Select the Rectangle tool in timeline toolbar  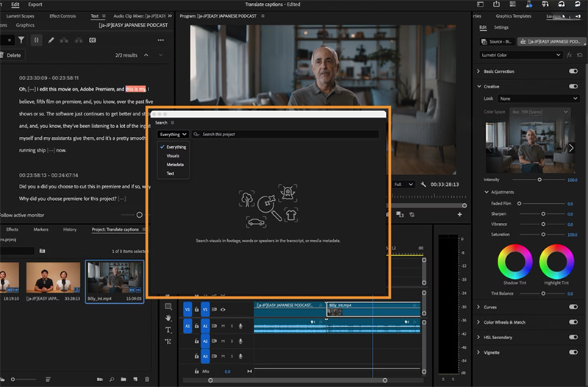(168, 306)
